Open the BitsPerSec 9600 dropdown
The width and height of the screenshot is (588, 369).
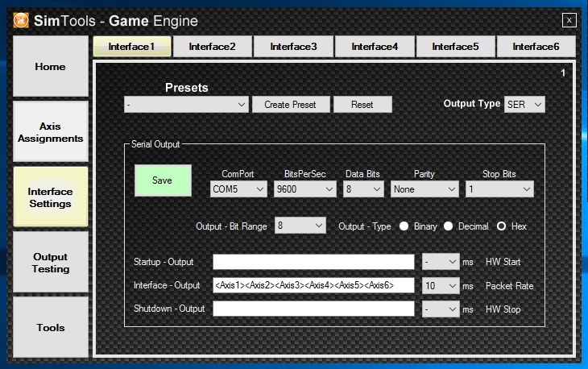(x=305, y=189)
